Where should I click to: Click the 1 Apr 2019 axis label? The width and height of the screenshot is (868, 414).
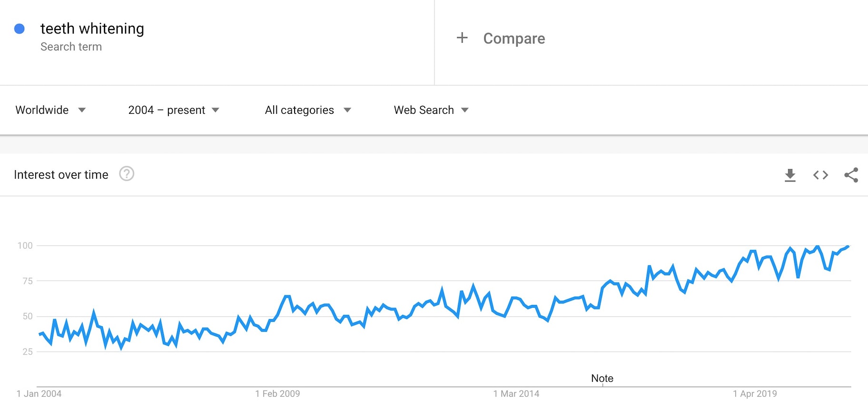pyautogui.click(x=755, y=394)
